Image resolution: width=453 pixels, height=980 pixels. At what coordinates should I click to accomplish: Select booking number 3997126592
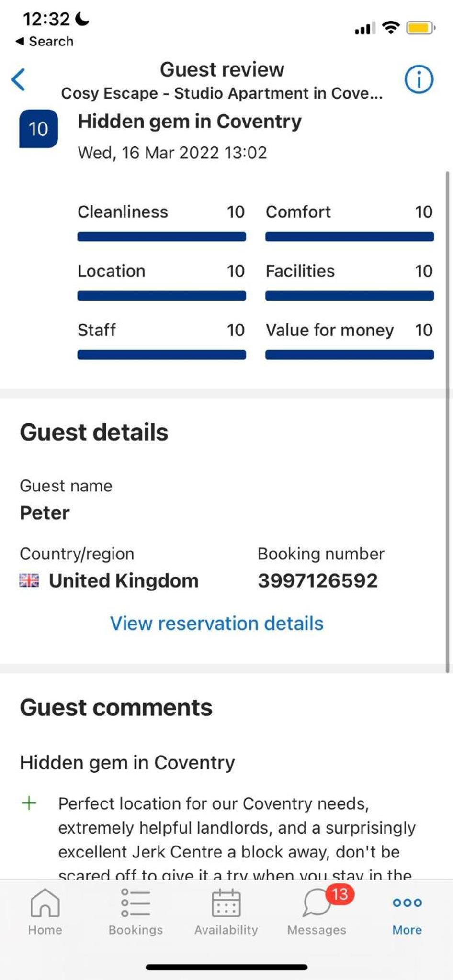(x=318, y=580)
